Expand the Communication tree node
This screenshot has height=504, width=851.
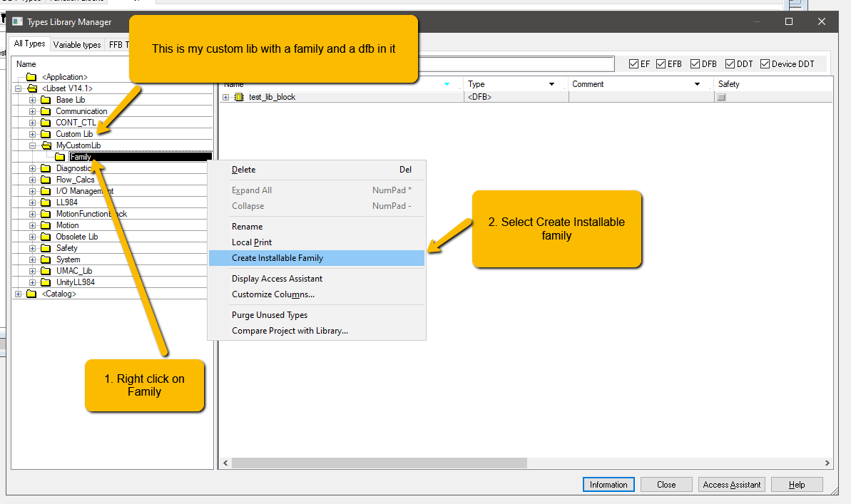33,111
